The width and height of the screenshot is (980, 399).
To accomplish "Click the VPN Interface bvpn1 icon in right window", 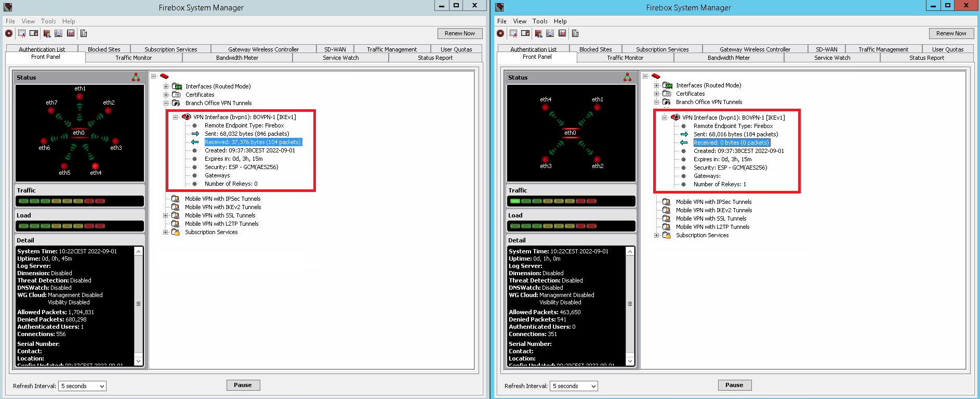I will point(675,118).
